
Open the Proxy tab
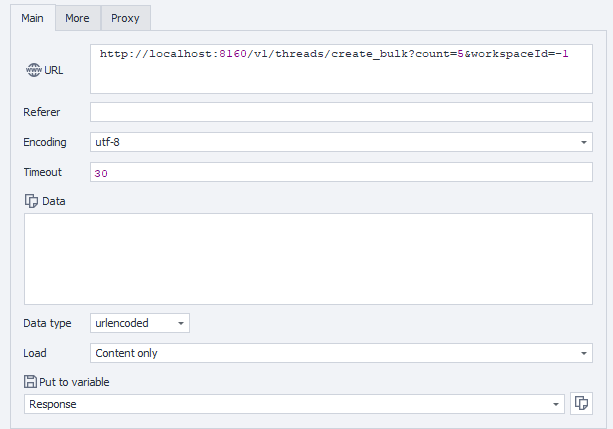pyautogui.click(x=125, y=18)
